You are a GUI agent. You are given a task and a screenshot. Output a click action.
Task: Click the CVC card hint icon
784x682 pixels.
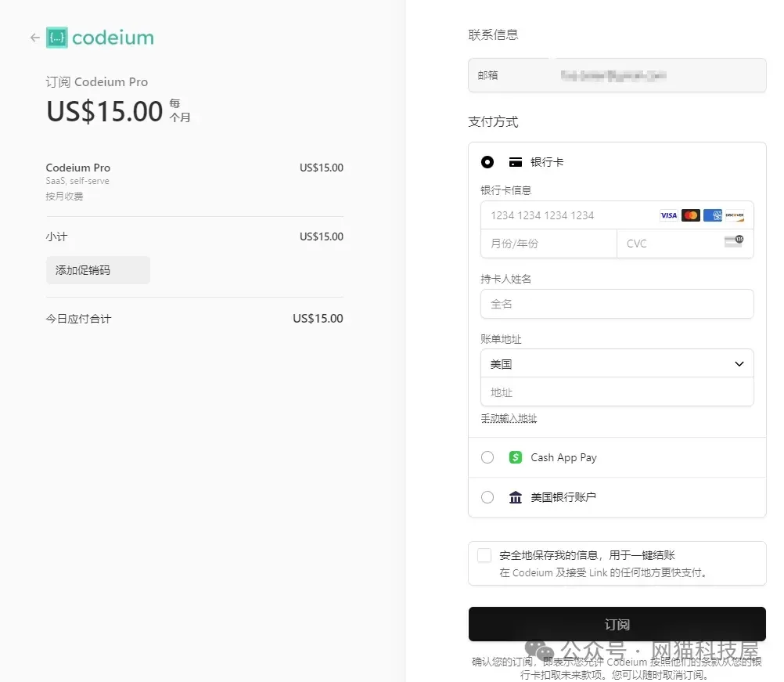(x=733, y=242)
